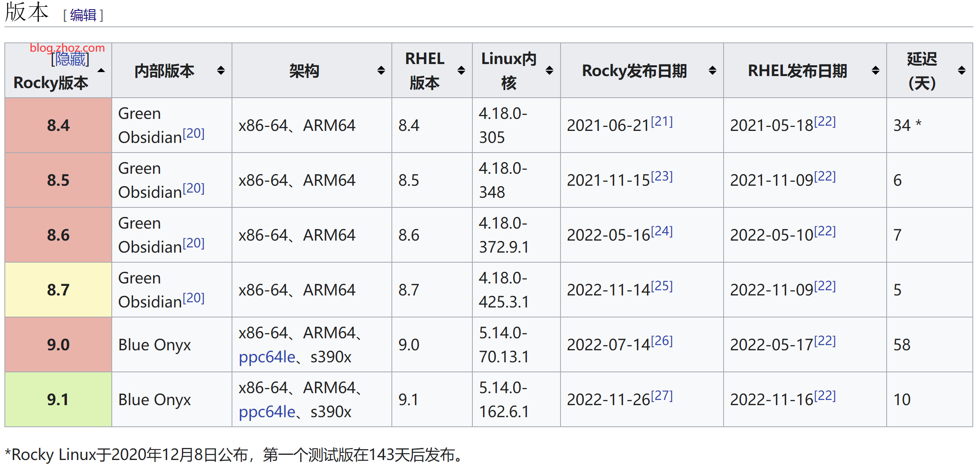Sort by 延迟(天) column arrows
Image resolution: width=980 pixels, height=472 pixels.
tap(962, 70)
